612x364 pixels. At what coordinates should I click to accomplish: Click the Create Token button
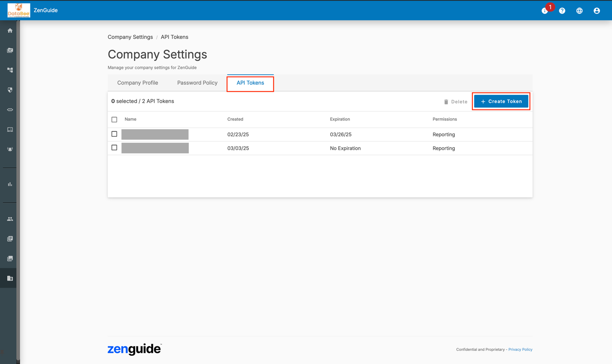pyautogui.click(x=501, y=101)
